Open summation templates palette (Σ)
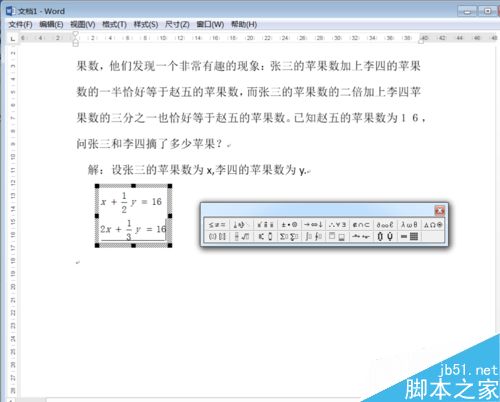 289,237
